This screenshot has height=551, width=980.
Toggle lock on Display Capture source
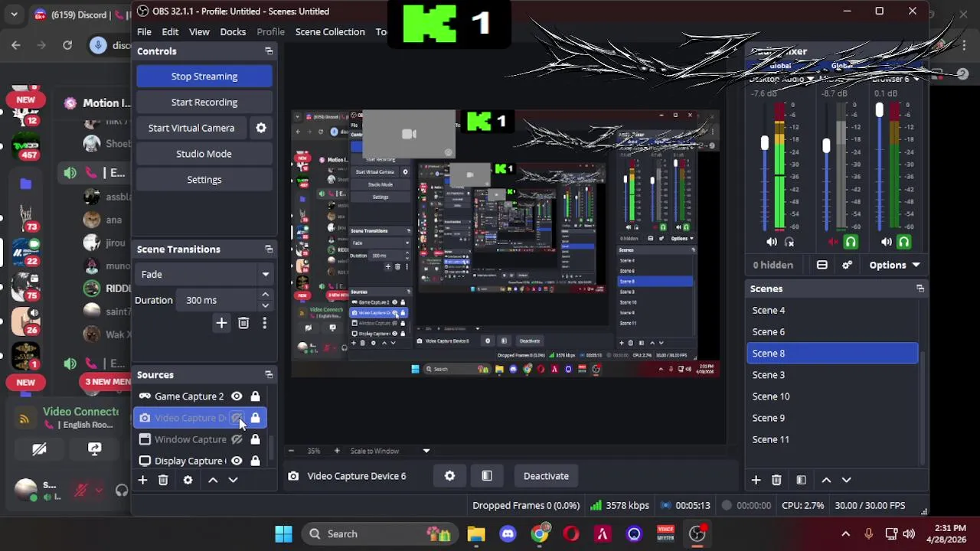255,461
